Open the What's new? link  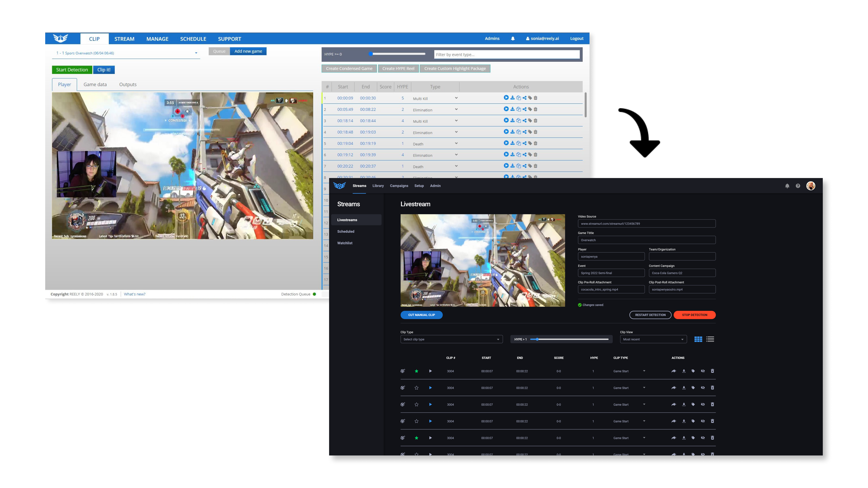tap(134, 294)
